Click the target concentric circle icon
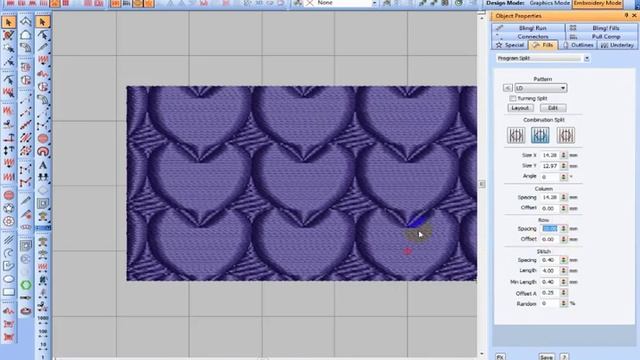Screen dimensions: 640x360 [x=9, y=222]
